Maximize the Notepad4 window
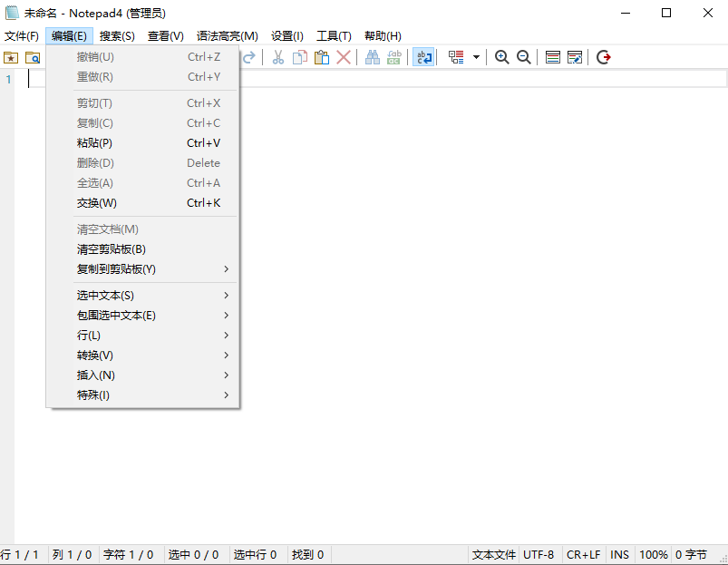The width and height of the screenshot is (728, 565). point(666,13)
